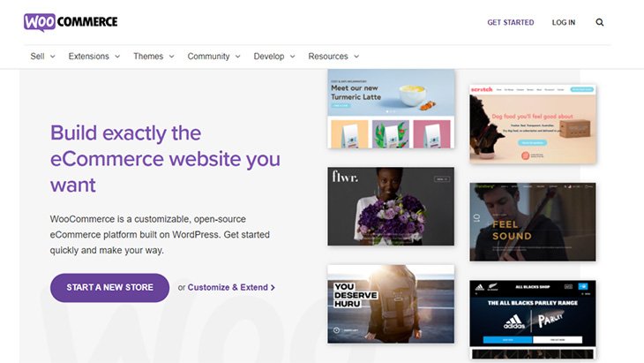The height and width of the screenshot is (363, 644).
Task: Open the Extensions menu
Action: [89, 57]
